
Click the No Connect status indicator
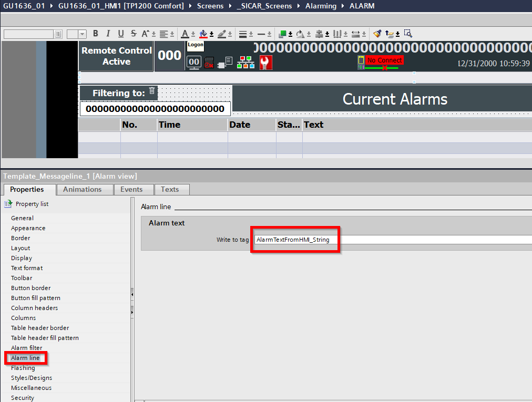(385, 60)
